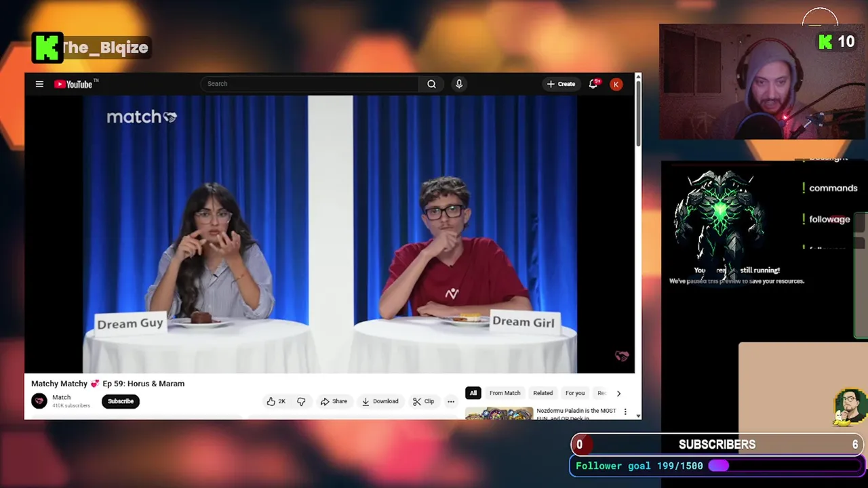Viewport: 868px width, 488px height.
Task: Open Nozdormu Paladin video thumbnail
Action: coord(499,413)
